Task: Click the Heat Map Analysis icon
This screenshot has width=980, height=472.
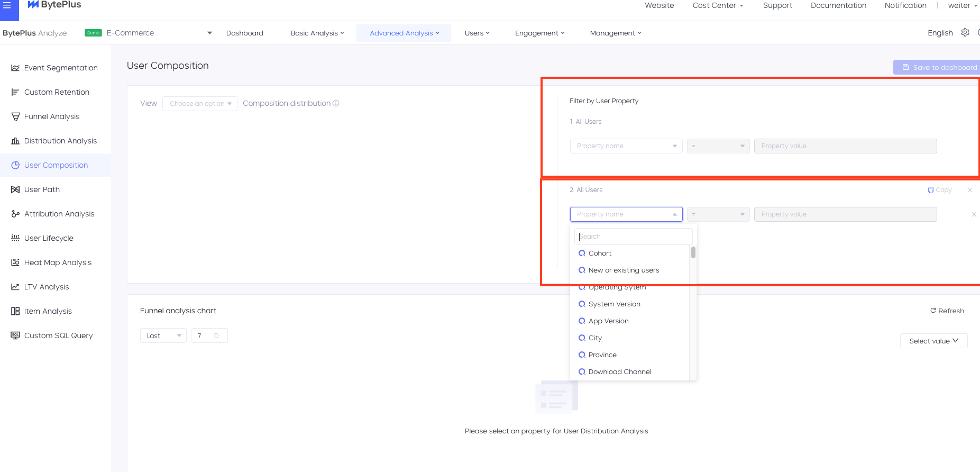Action: pos(15,262)
